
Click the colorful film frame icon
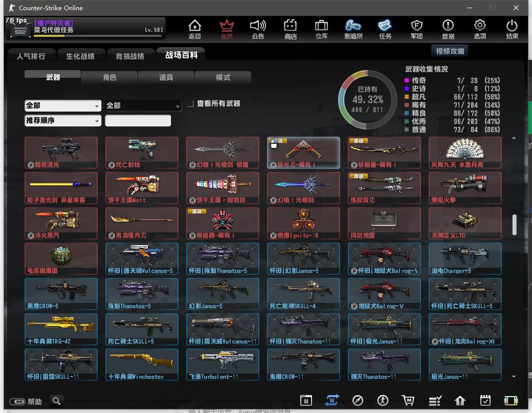coord(511,401)
